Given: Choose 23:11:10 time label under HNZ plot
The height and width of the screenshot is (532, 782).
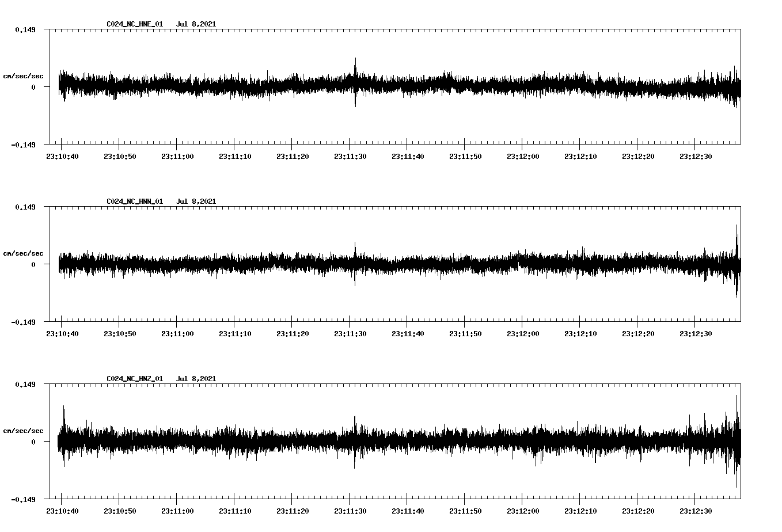Looking at the screenshot, I should click(235, 511).
